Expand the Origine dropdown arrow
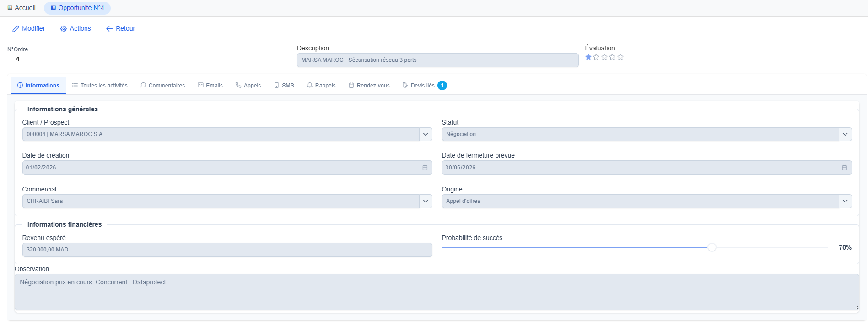The height and width of the screenshot is (327, 868). click(x=845, y=201)
